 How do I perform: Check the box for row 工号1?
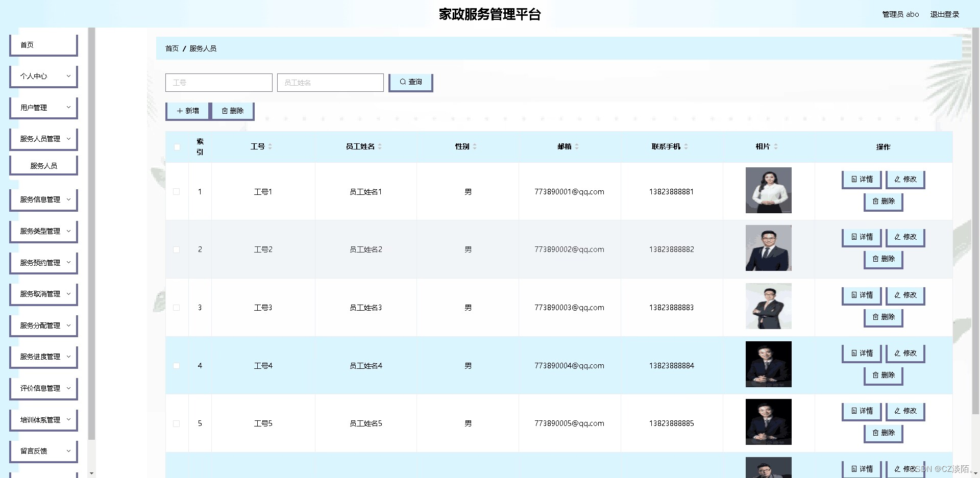click(x=177, y=192)
